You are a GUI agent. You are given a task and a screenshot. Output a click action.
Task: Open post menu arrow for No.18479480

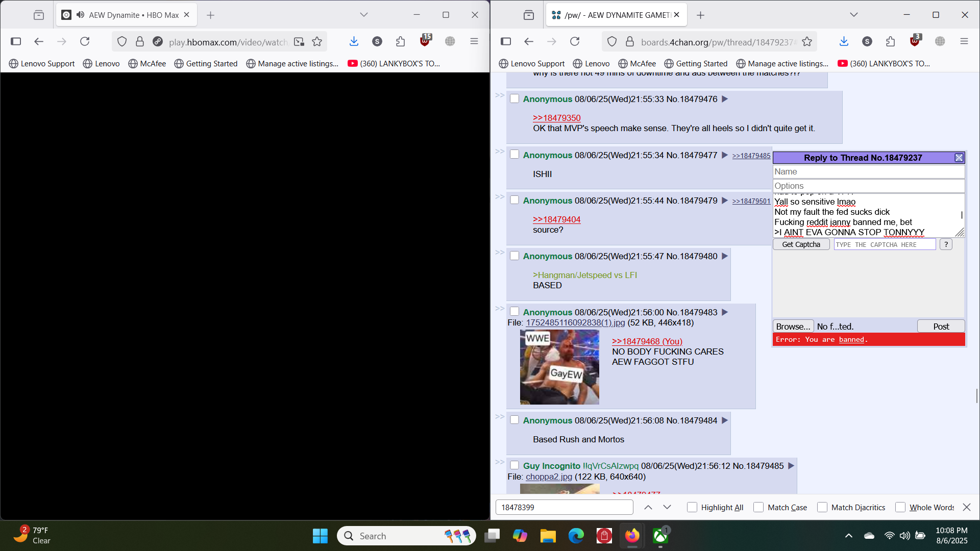[725, 256]
